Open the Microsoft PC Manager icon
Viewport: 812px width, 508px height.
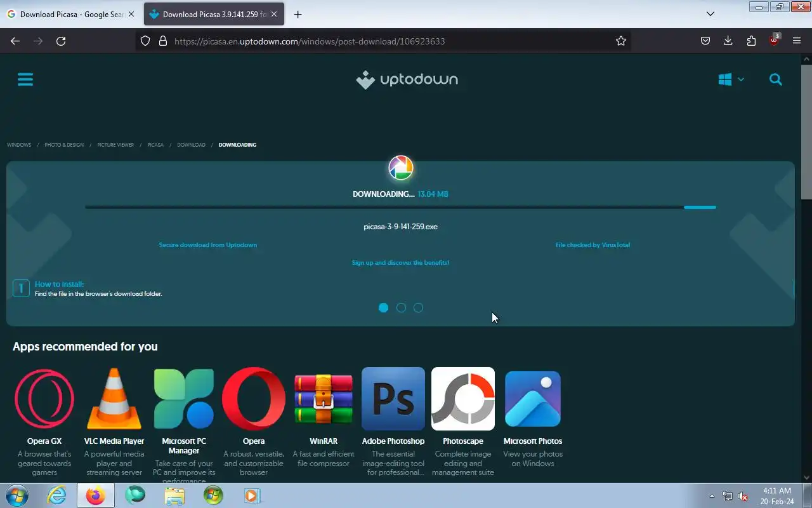point(184,399)
